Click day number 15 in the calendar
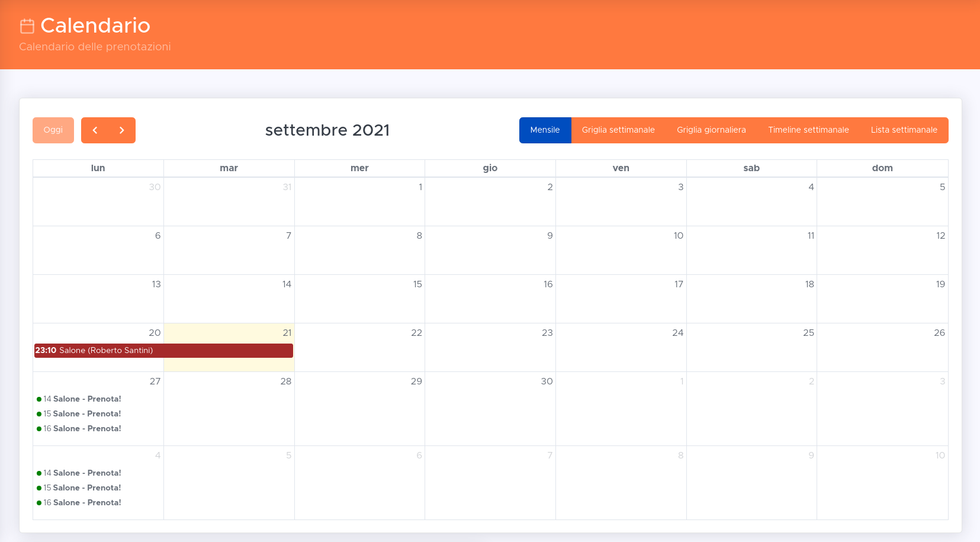Viewport: 980px width, 542px height. 417,284
